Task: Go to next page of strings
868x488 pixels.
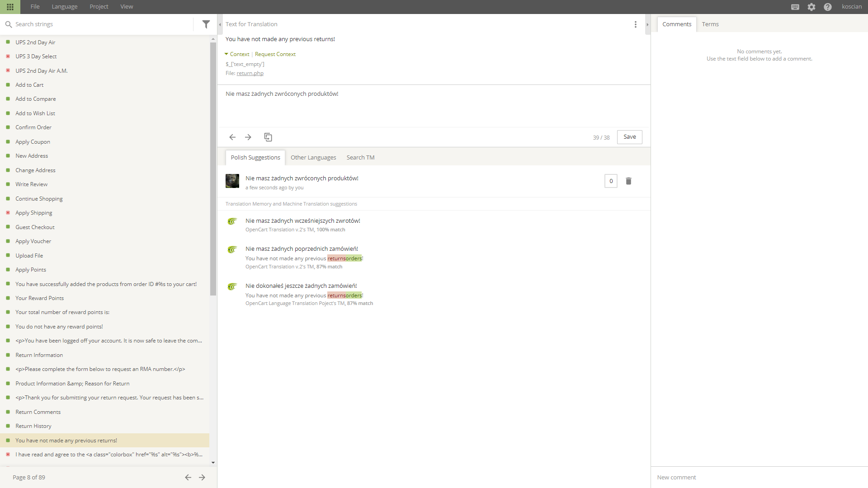Action: click(x=202, y=477)
